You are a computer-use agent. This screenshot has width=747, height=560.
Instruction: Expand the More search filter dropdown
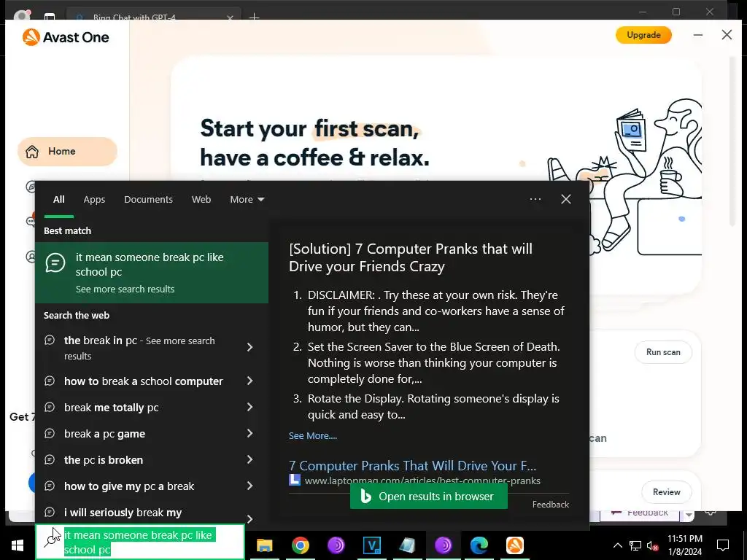coord(247,200)
